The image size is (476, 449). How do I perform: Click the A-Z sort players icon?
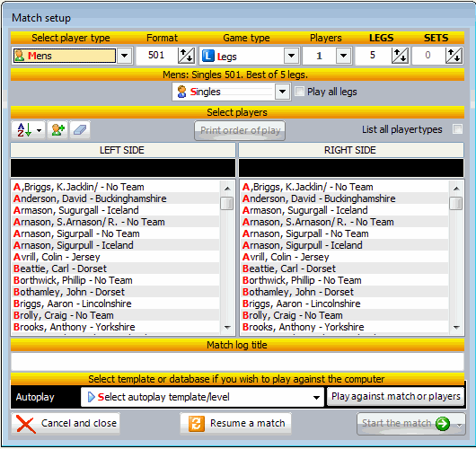point(24,130)
